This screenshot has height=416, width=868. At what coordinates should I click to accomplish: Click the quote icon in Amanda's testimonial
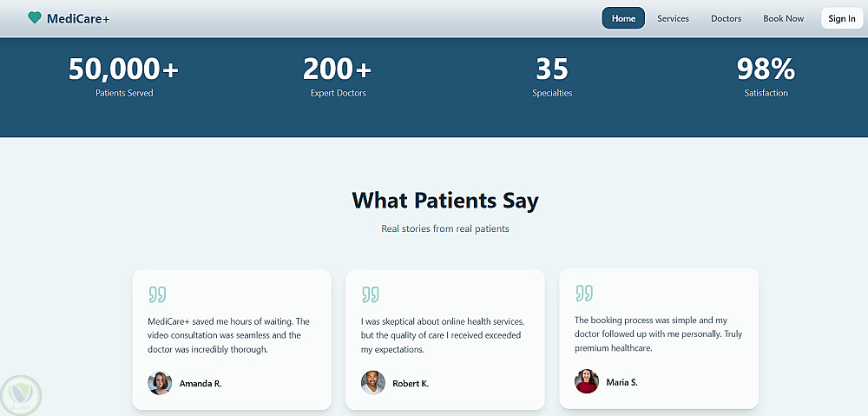(157, 294)
